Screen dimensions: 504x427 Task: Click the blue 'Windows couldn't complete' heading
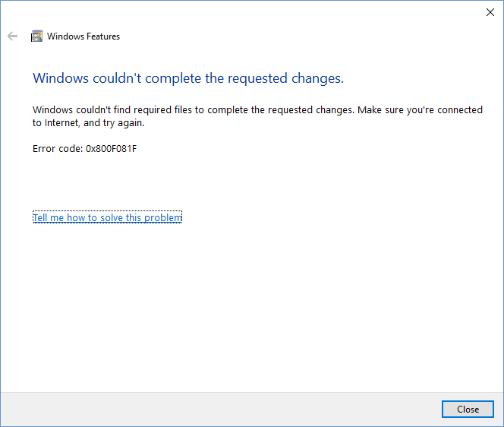click(188, 78)
